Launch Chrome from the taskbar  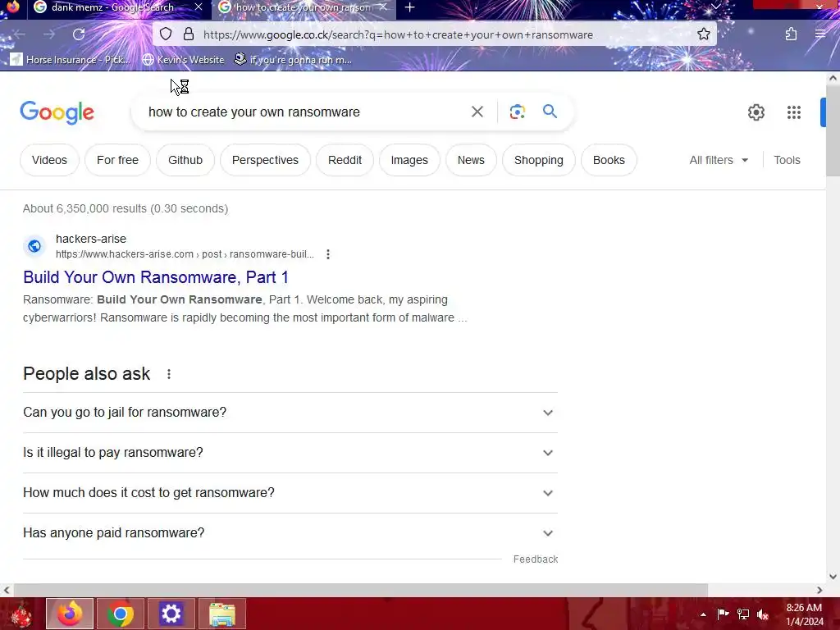(x=121, y=614)
